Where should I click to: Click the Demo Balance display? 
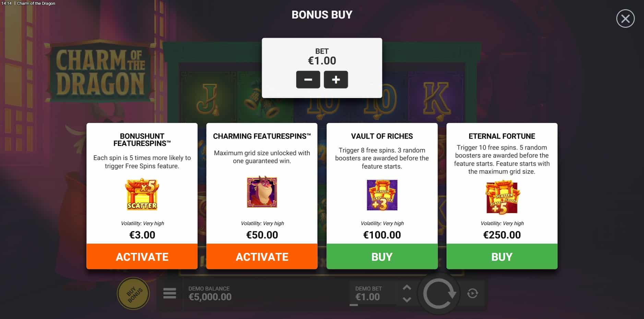tap(210, 294)
